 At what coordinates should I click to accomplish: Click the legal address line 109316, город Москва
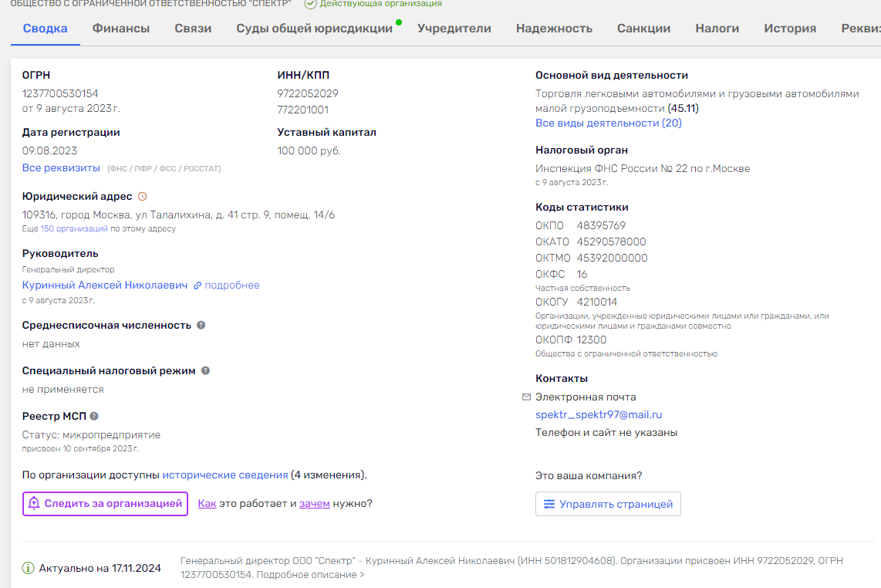[x=179, y=215]
